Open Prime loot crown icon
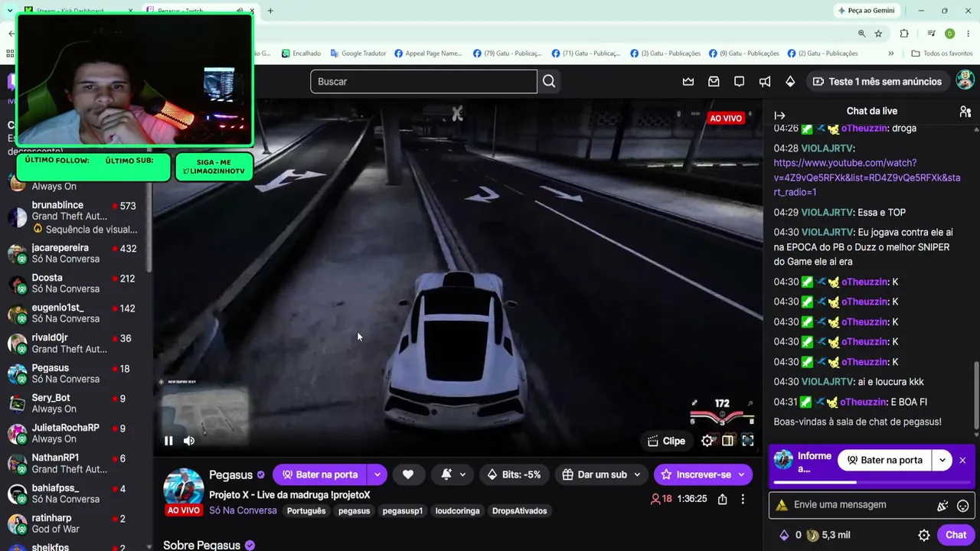This screenshot has height=551, width=980. [x=688, y=81]
